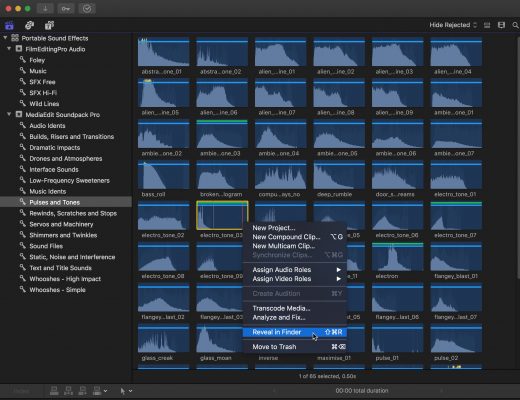Viewport: 520px width, 400px height.
Task: Open the Import Media window
Action: 45,8
